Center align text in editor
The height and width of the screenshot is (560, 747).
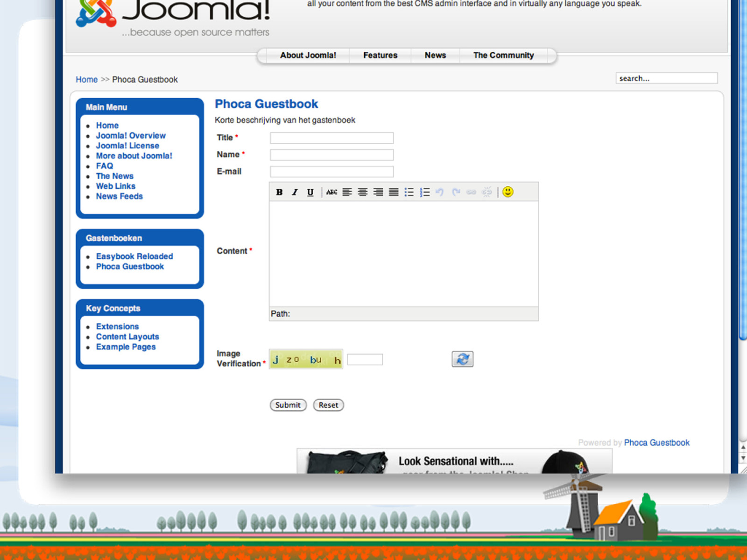[362, 192]
